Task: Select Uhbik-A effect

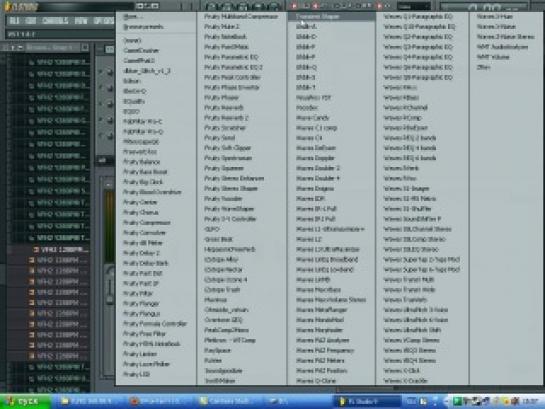Action: (x=306, y=27)
